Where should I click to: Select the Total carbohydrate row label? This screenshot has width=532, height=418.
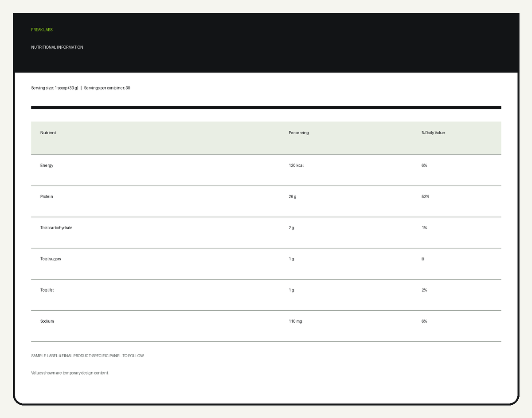click(56, 228)
